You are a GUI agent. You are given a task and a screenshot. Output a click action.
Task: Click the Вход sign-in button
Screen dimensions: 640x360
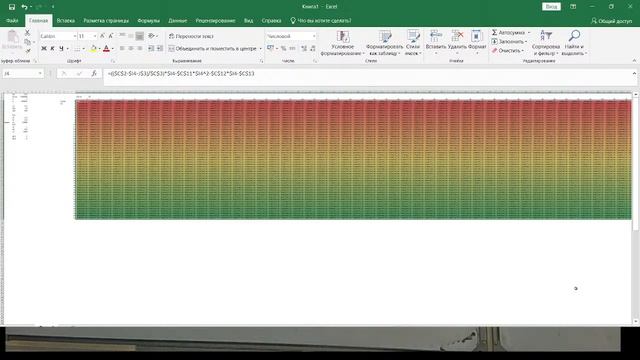551,7
